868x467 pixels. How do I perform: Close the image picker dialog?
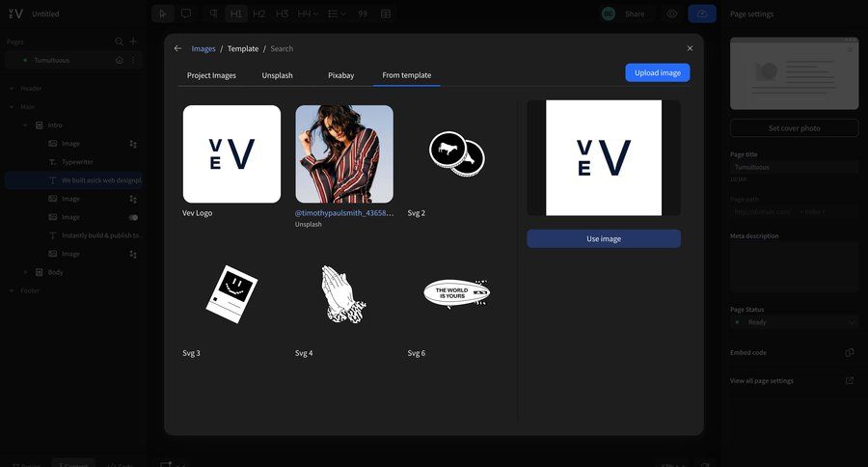tap(690, 48)
